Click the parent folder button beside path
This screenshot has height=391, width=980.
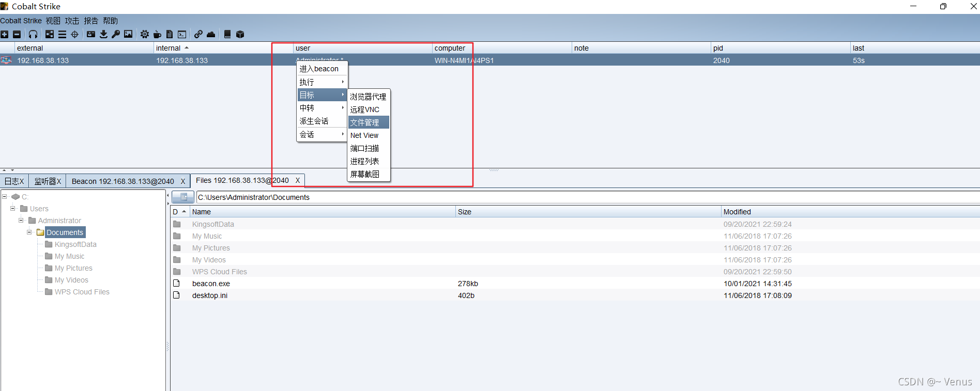[183, 197]
